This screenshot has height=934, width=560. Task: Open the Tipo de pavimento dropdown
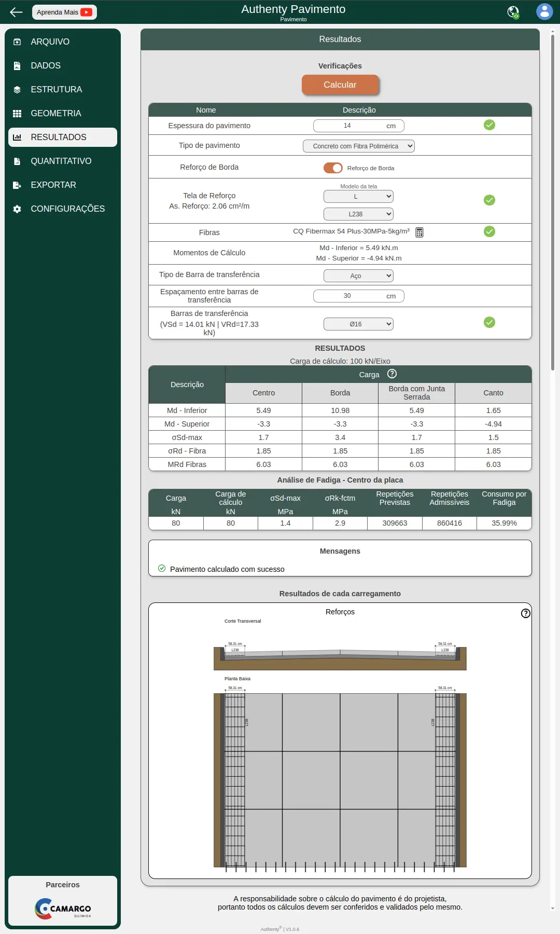click(359, 146)
